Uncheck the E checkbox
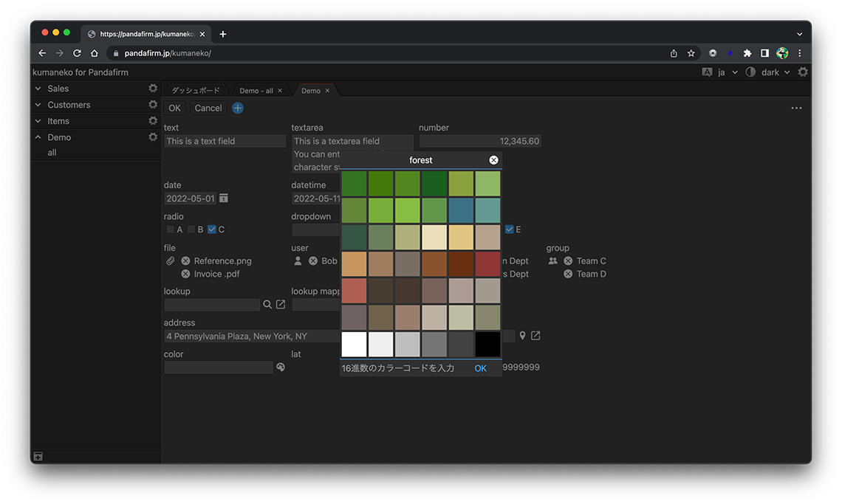Screen dimensions: 842x504 point(509,229)
